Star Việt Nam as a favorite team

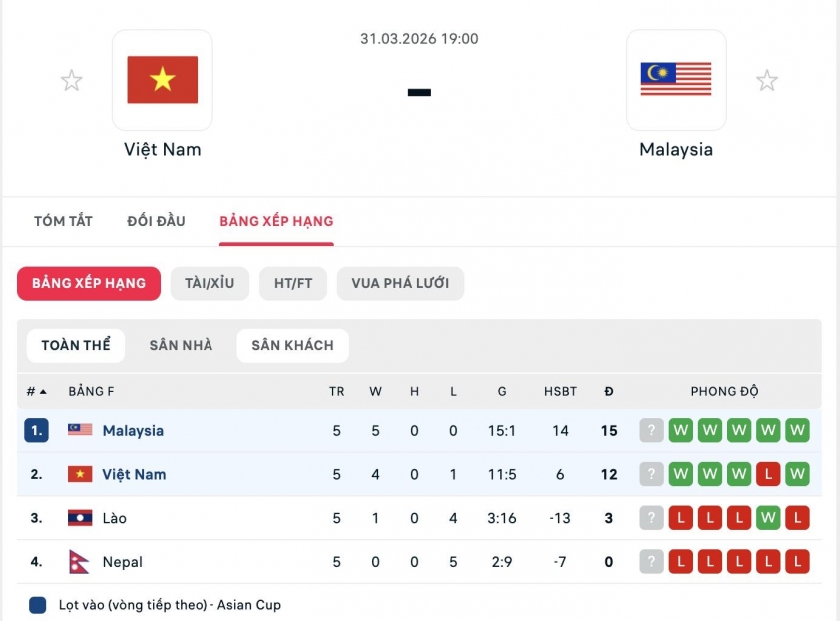(71, 79)
